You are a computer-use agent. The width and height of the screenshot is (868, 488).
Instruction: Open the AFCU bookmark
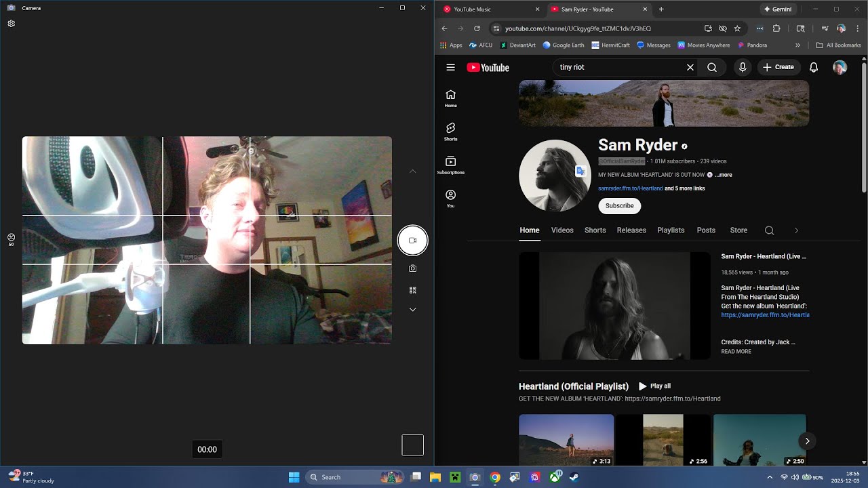(481, 45)
